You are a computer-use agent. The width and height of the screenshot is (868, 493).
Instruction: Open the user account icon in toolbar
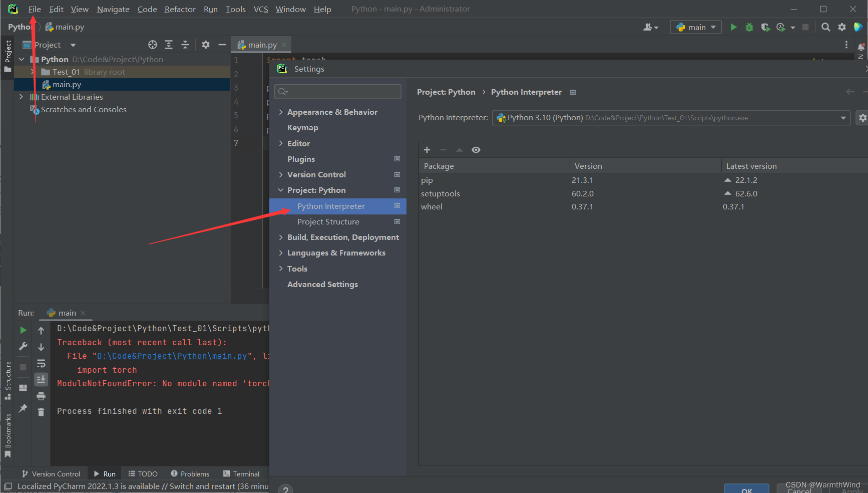pyautogui.click(x=650, y=27)
